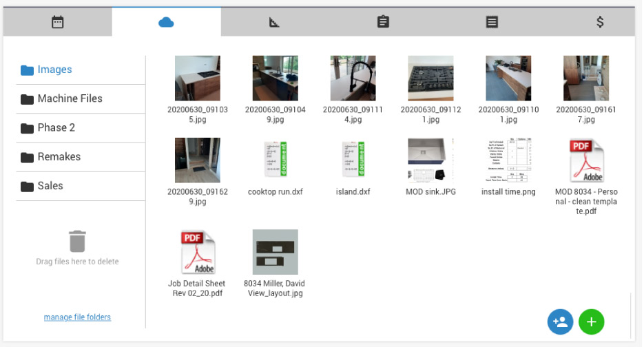Click the Remakes folder icon
The width and height of the screenshot is (644, 347).
pyautogui.click(x=27, y=158)
